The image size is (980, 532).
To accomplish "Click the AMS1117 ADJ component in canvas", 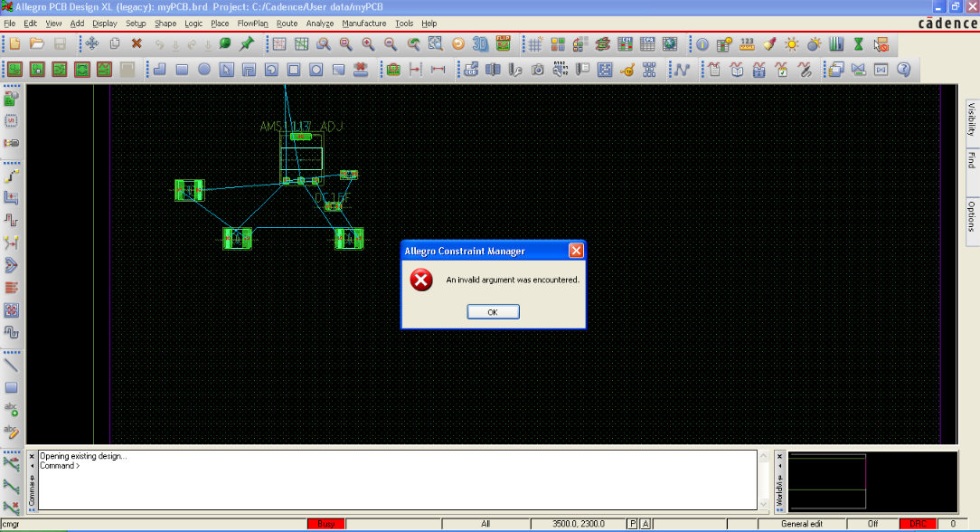I will (301, 157).
